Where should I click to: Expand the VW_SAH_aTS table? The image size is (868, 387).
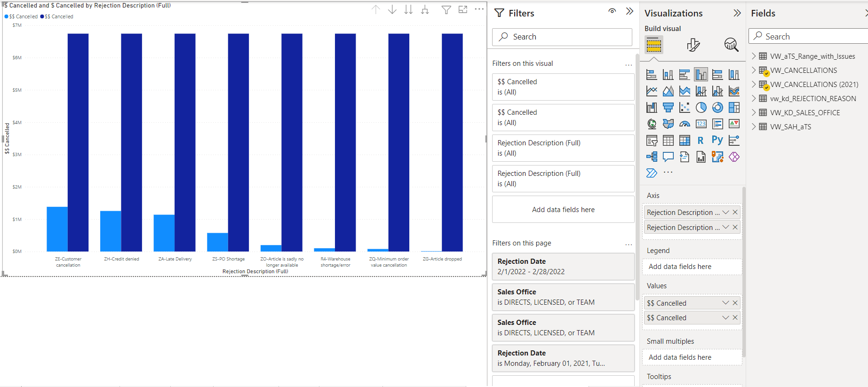(754, 126)
